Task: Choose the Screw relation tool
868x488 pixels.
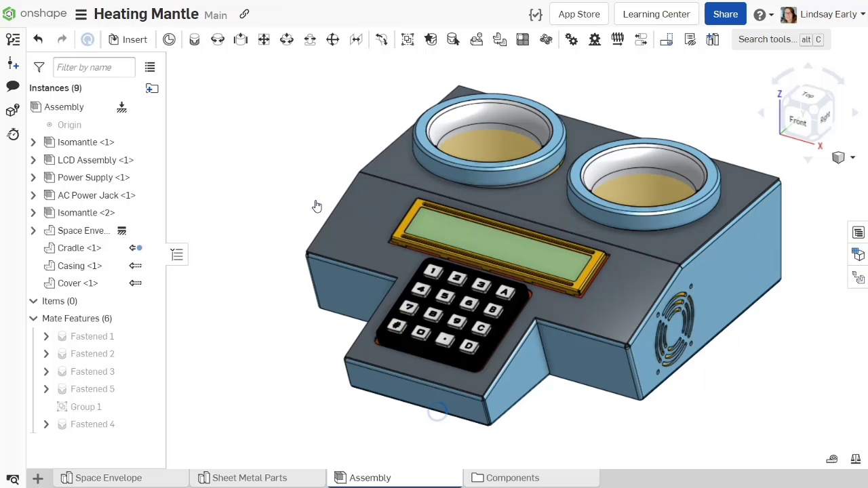Action: (618, 39)
